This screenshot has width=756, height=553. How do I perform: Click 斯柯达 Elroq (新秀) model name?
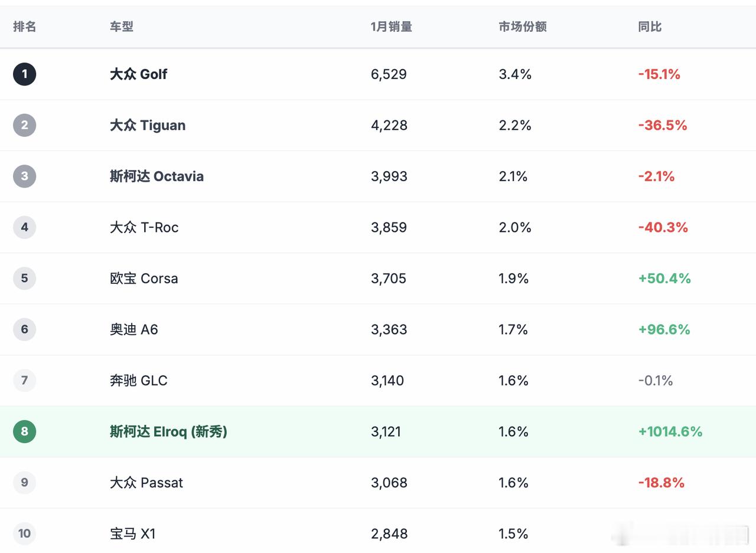click(168, 431)
